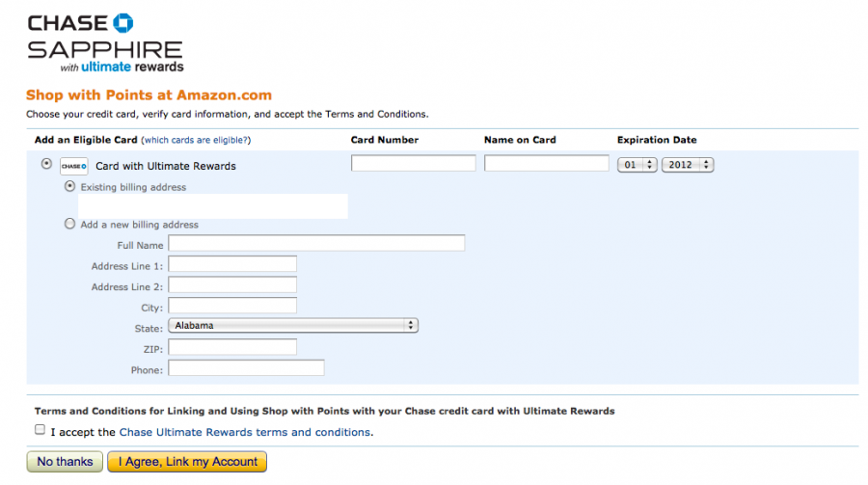Expand the State dropdown showing Alabama
The image size is (868, 485).
[x=293, y=326]
